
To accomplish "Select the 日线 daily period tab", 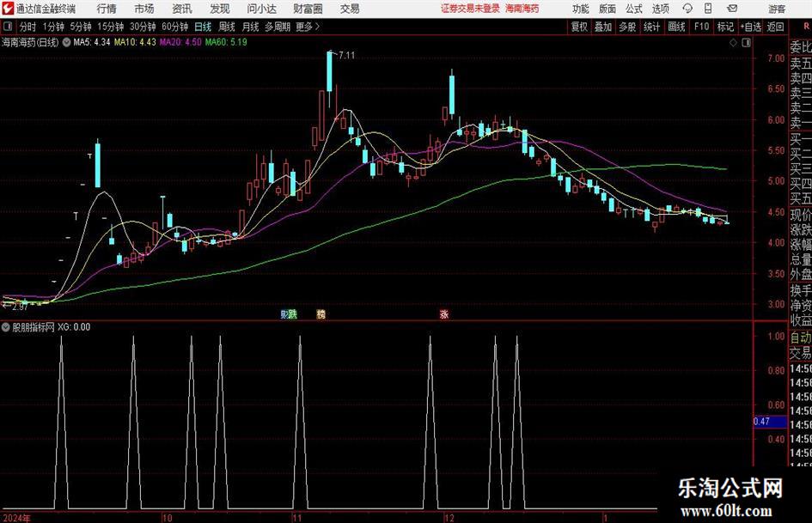I will 203,27.
